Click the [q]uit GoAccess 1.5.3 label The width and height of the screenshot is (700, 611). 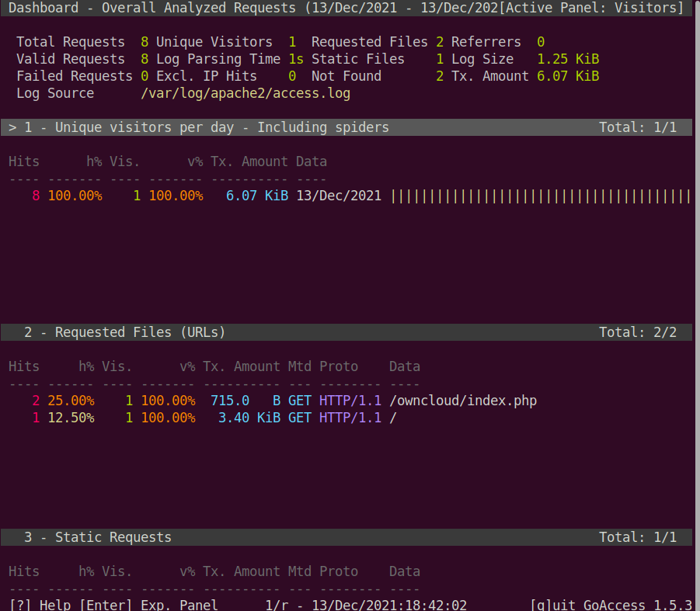coord(611,605)
